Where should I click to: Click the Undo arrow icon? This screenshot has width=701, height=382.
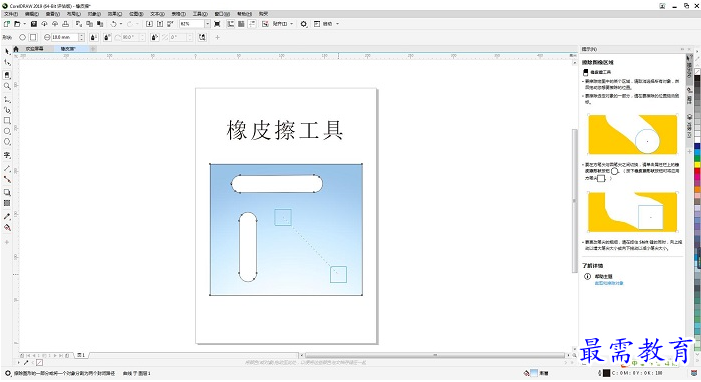click(114, 24)
